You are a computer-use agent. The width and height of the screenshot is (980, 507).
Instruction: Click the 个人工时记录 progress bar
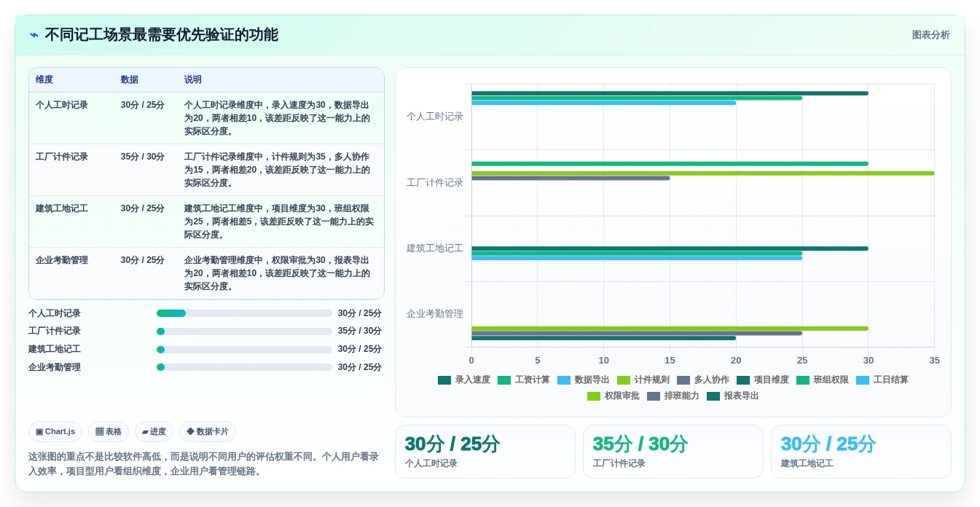pyautogui.click(x=244, y=313)
